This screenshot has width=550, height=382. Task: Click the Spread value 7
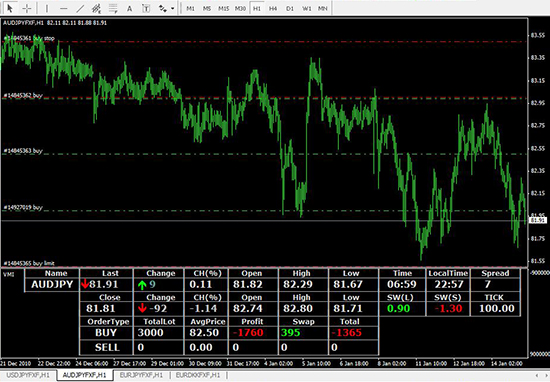488,284
